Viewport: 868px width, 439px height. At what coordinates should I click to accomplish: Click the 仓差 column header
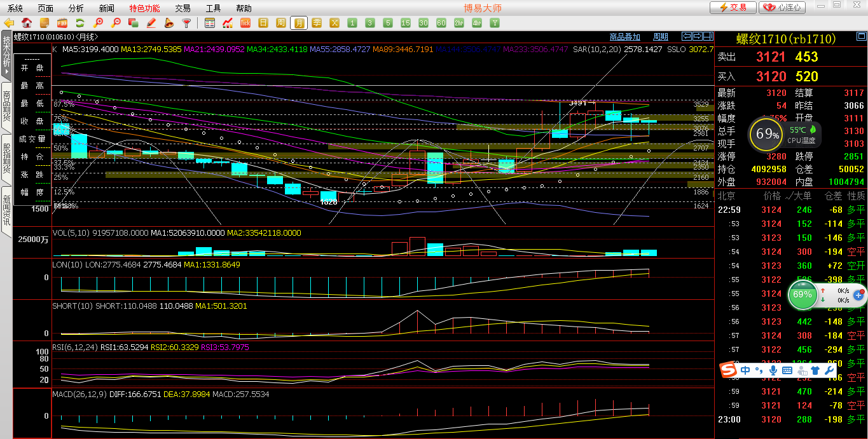pyautogui.click(x=833, y=196)
